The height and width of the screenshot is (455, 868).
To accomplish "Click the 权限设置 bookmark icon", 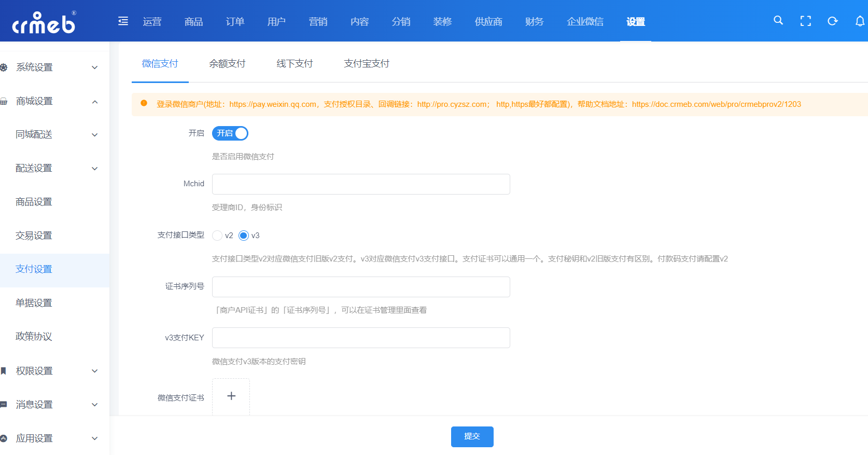I will (x=4, y=371).
